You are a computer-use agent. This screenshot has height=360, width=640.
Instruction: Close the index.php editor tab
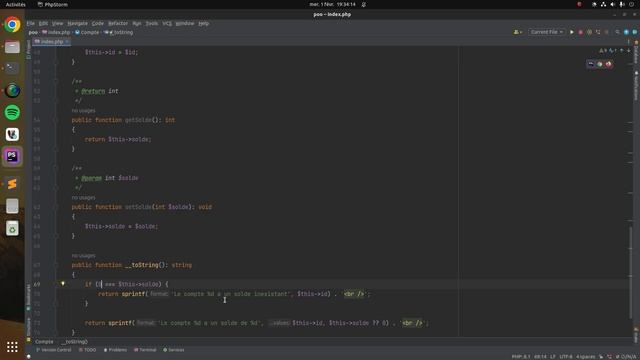(x=67, y=42)
